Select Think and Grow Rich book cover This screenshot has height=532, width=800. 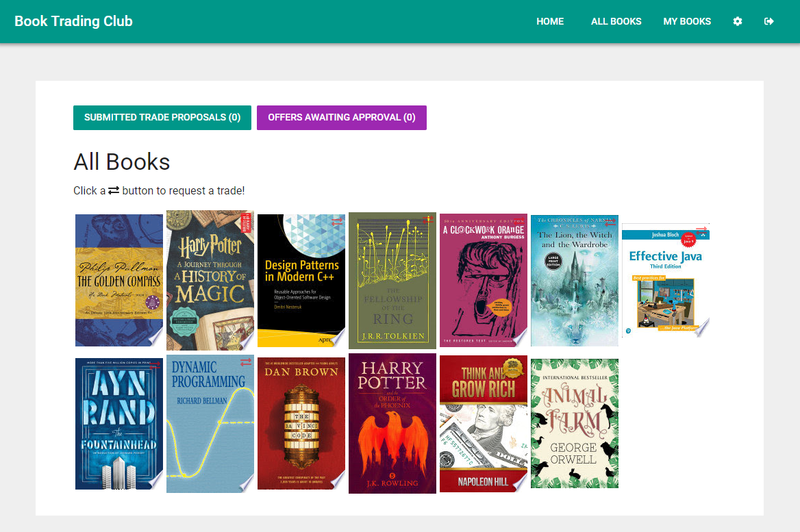tap(483, 423)
